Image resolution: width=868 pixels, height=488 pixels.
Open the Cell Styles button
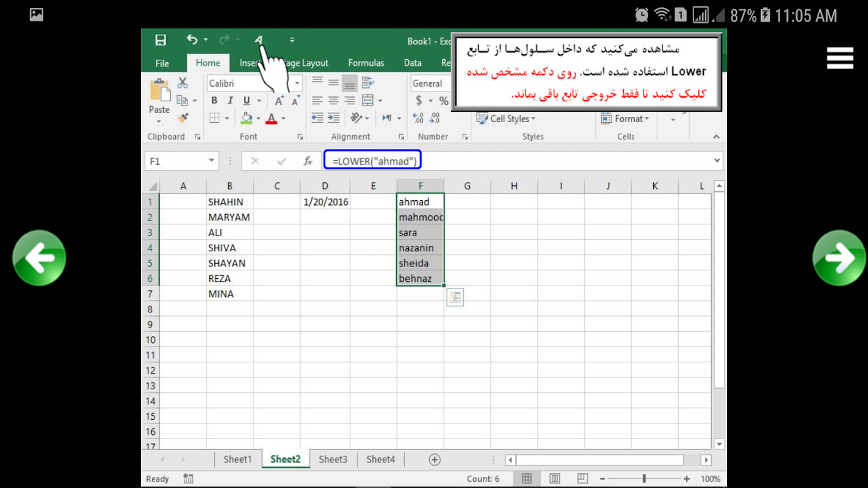click(x=506, y=119)
